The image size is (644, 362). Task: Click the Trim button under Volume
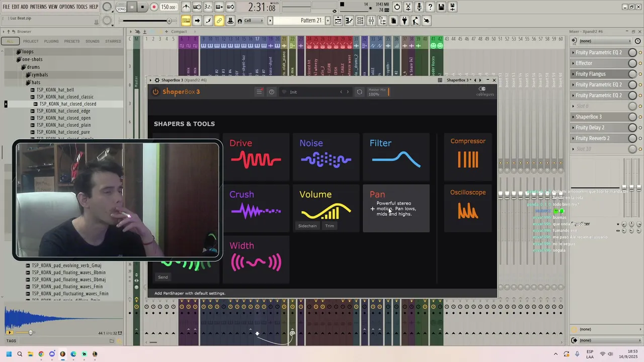330,226
